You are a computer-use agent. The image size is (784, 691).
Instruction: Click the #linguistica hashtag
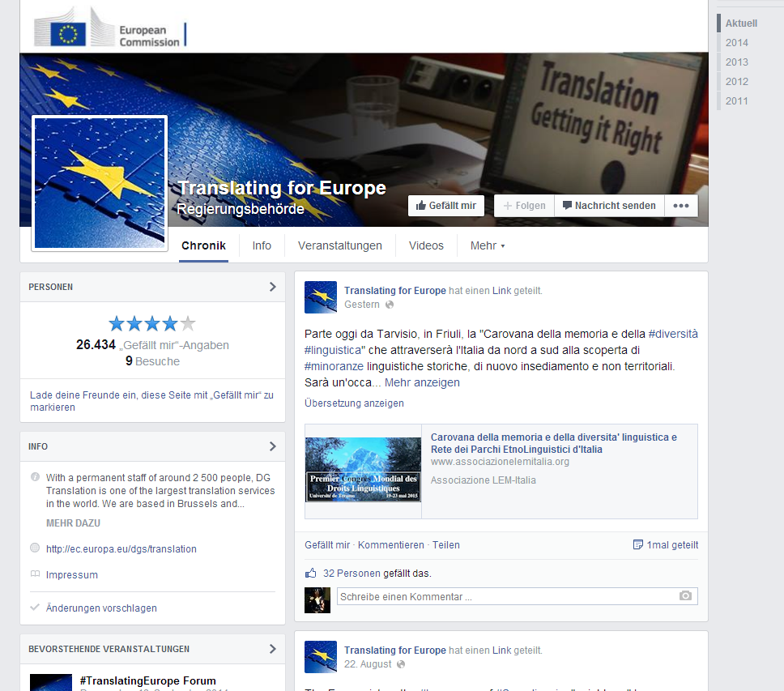tap(333, 350)
